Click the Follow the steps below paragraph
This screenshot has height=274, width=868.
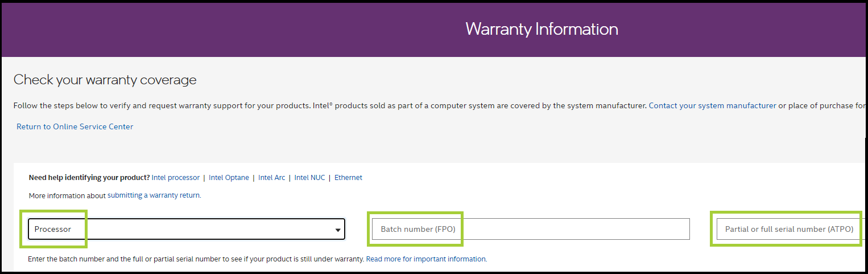pyautogui.click(x=330, y=105)
